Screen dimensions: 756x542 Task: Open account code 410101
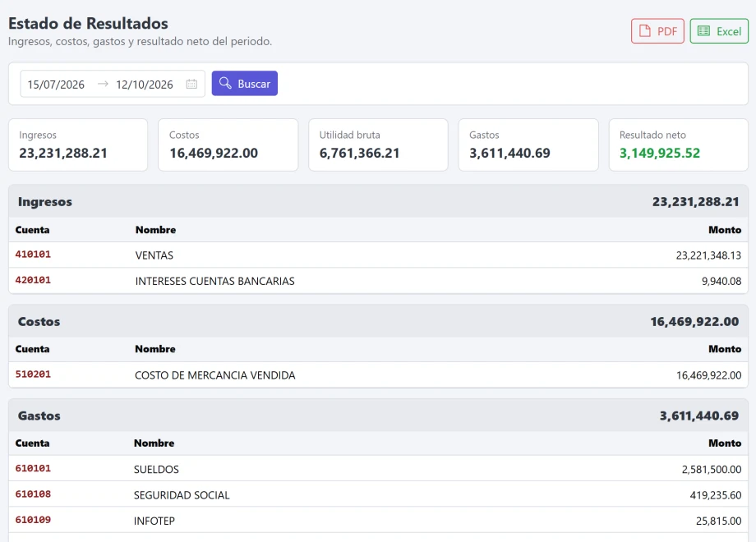click(x=33, y=255)
